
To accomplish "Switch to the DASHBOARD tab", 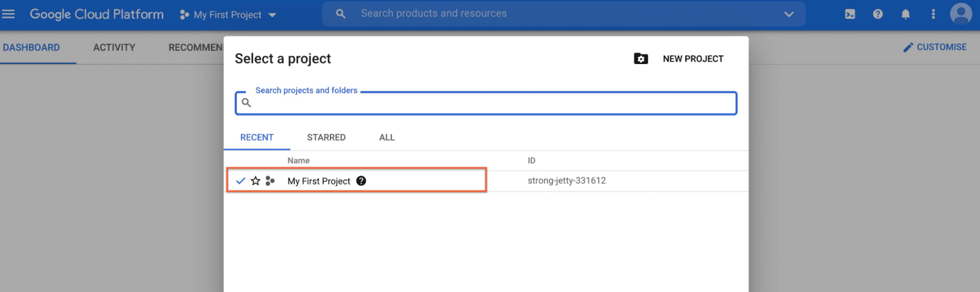I will click(31, 48).
